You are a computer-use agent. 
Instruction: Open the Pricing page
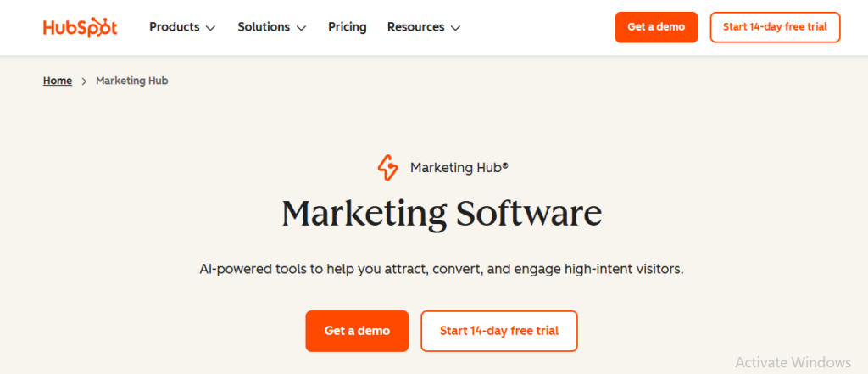point(347,27)
